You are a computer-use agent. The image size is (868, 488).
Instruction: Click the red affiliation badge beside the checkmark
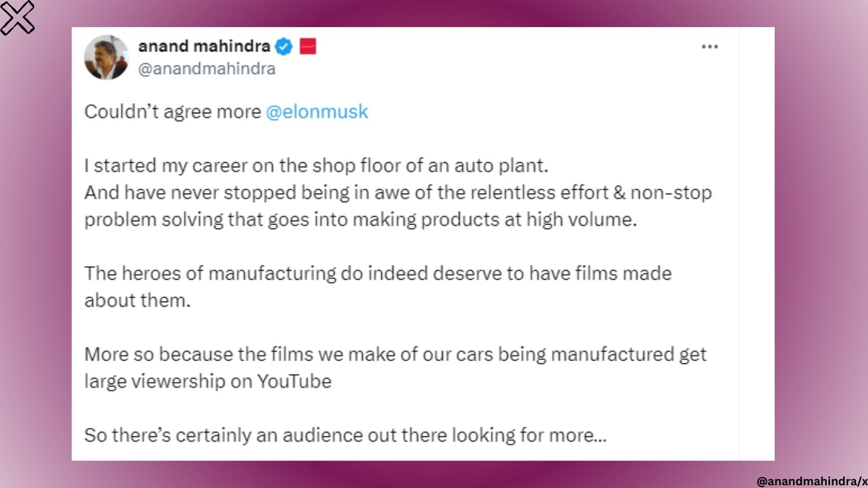pyautogui.click(x=308, y=47)
